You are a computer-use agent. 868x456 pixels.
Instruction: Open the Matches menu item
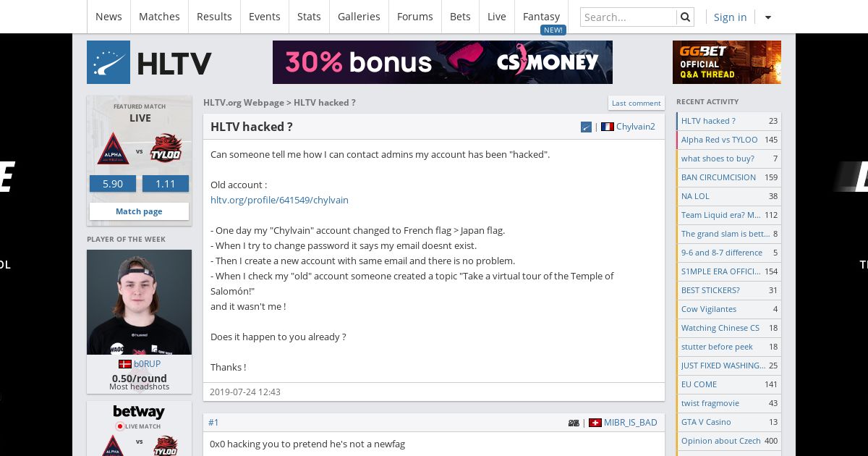[x=159, y=17]
